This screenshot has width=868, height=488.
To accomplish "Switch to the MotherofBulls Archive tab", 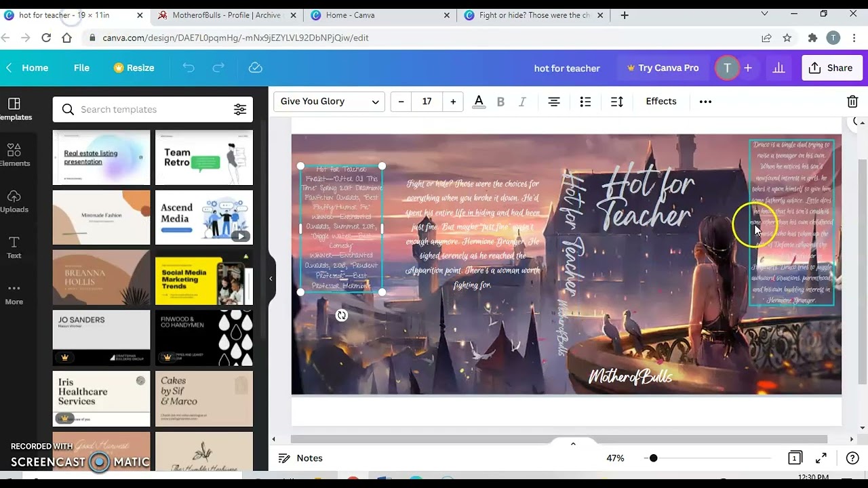I will pos(226,15).
